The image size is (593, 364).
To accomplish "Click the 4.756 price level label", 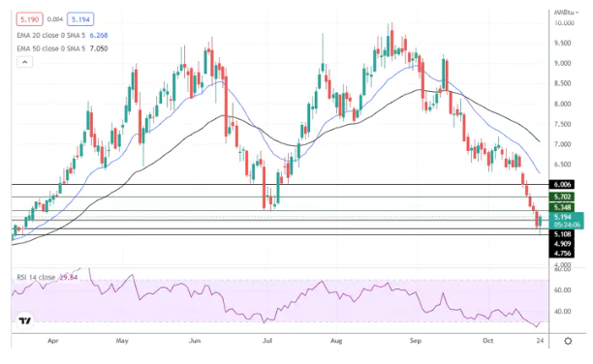I will pos(562,254).
